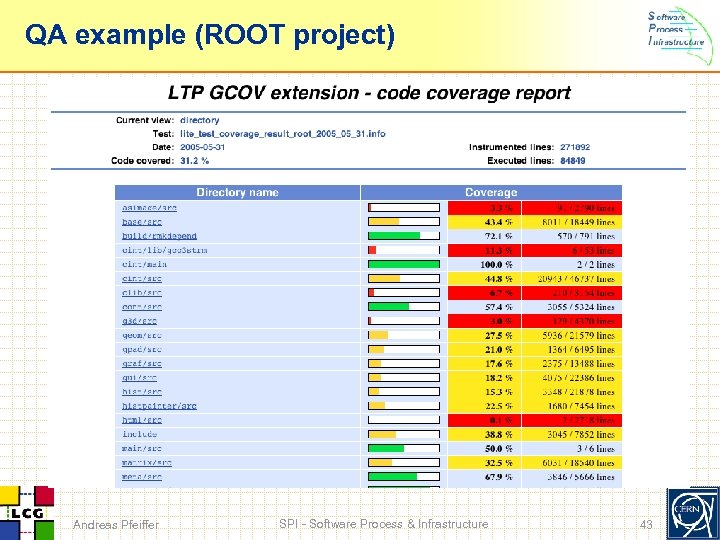The image size is (720, 540).
Task: Open the cont/src directory link
Action: pyautogui.click(x=142, y=307)
